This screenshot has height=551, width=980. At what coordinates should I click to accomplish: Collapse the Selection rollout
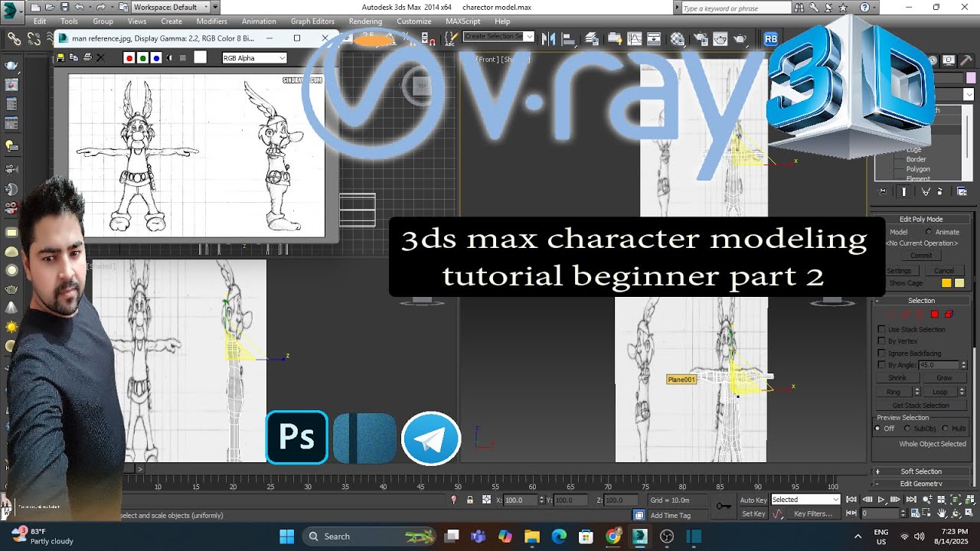[x=921, y=301]
